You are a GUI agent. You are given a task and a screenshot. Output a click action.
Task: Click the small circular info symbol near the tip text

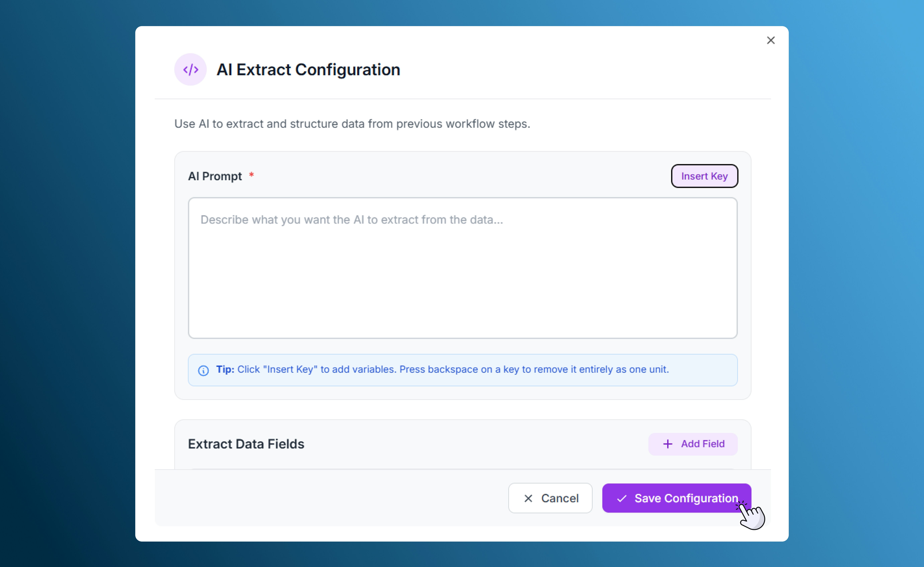click(203, 371)
